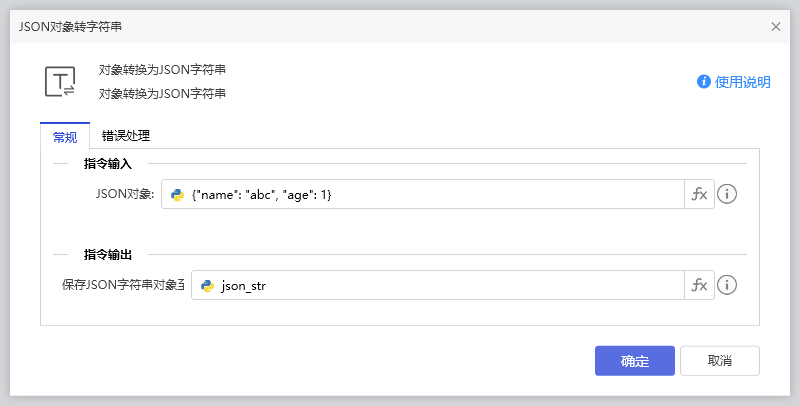Click the Python icon beside json_str
The height and width of the screenshot is (406, 800).
point(207,286)
